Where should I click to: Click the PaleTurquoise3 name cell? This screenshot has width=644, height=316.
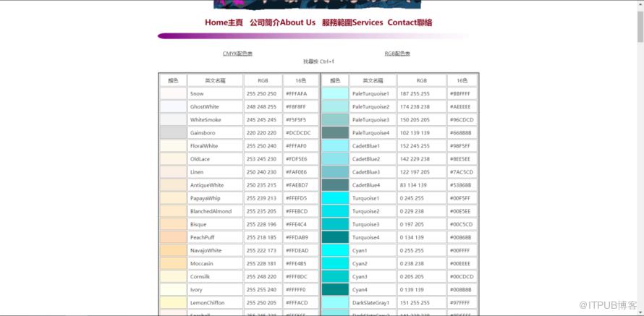coord(373,120)
